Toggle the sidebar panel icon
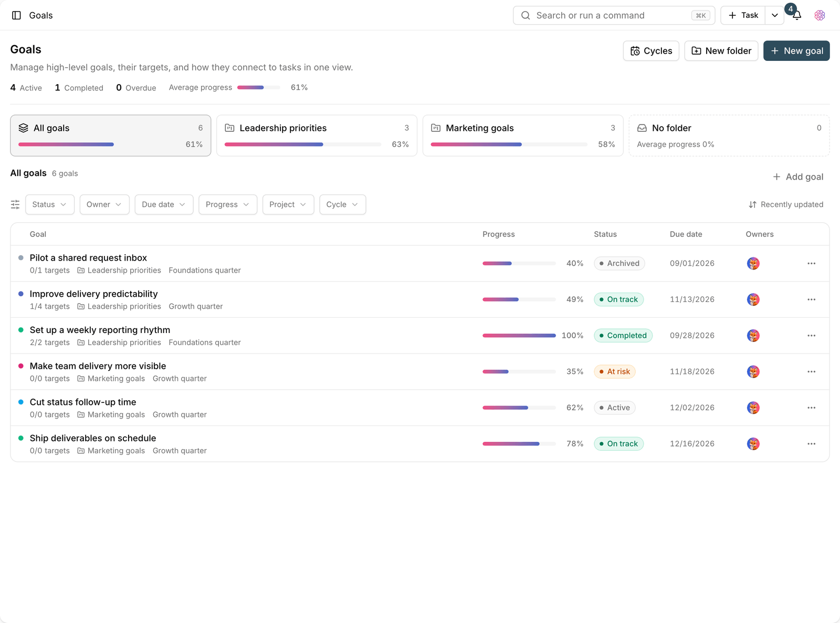Image resolution: width=840 pixels, height=623 pixels. click(x=16, y=15)
